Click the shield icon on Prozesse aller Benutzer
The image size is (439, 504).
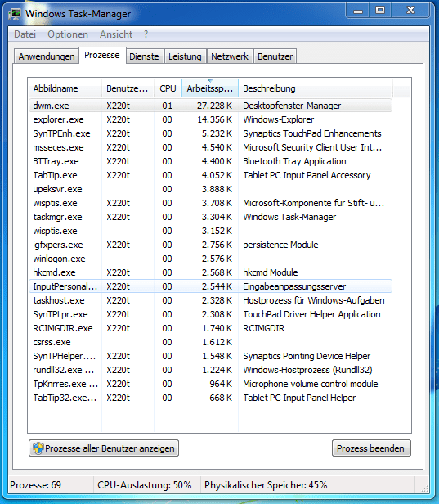pyautogui.click(x=38, y=448)
